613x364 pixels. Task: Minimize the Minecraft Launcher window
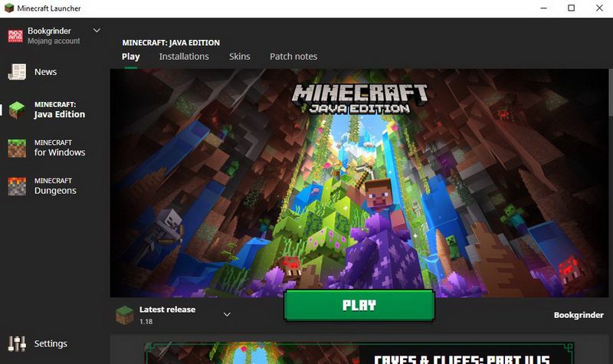coord(543,8)
